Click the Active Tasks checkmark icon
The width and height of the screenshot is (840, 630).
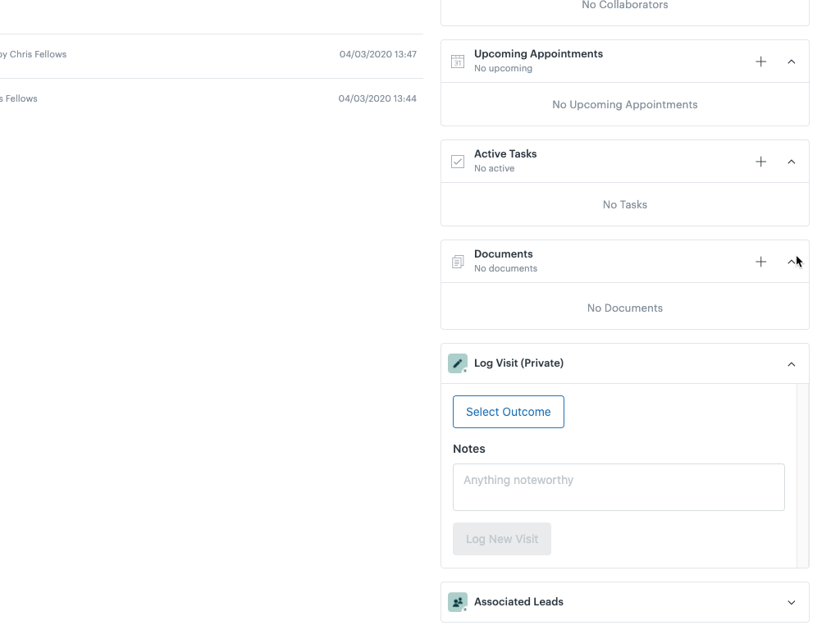[x=458, y=161]
